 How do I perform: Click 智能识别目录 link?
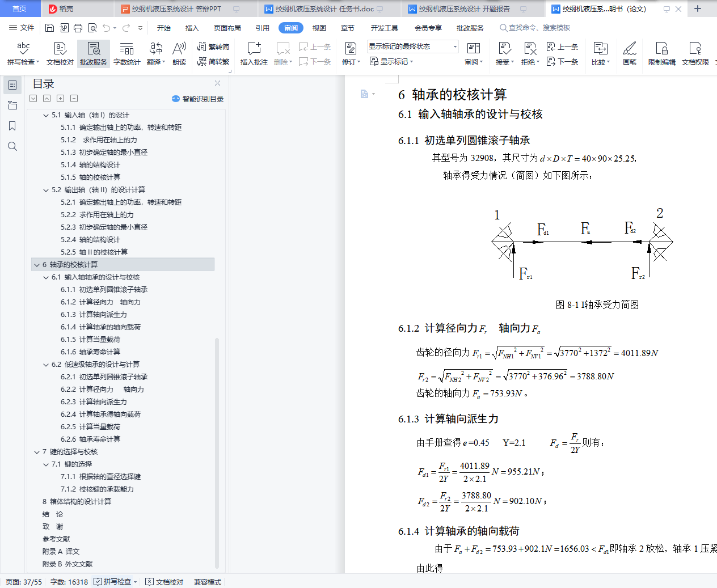pos(197,99)
